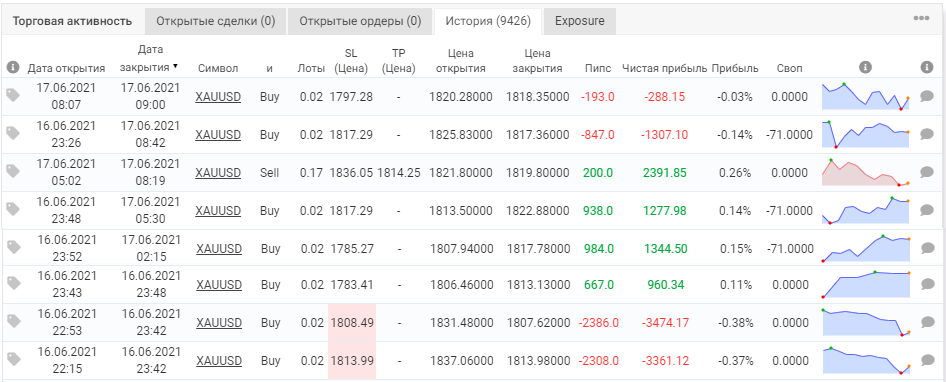Viewport: 946px width, 382px height.
Task: Sort table by Чистая прибыль header
Action: [664, 68]
